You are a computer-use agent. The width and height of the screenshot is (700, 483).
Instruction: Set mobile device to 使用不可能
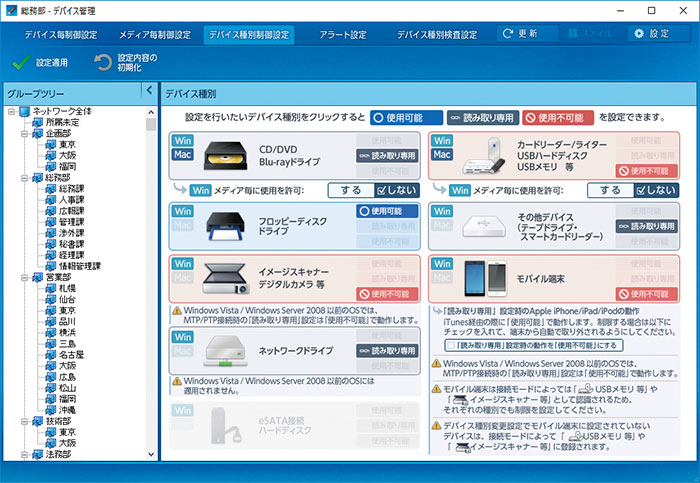pos(642,295)
